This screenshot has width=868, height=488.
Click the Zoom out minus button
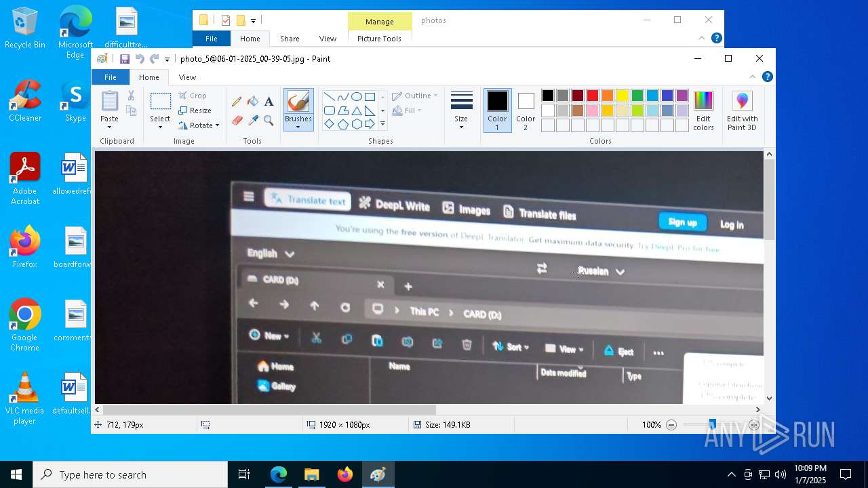click(x=671, y=425)
